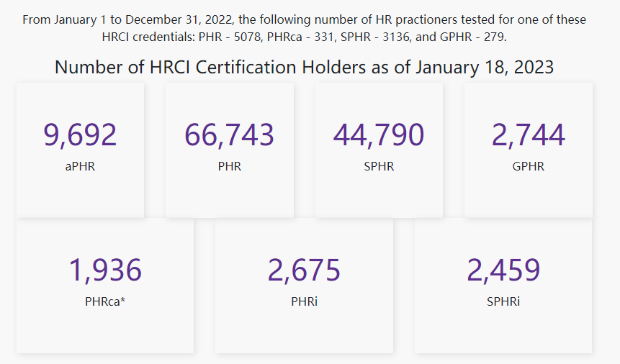Select the 2,675 PHRi number
The width and height of the screenshot is (620, 364).
click(x=304, y=270)
